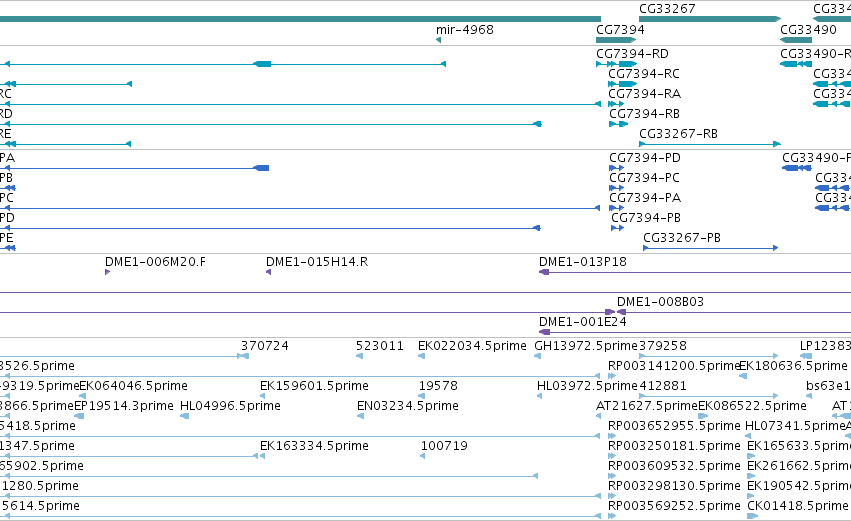Click EP19514.3prime EST label
The image size is (851, 521).
click(124, 406)
